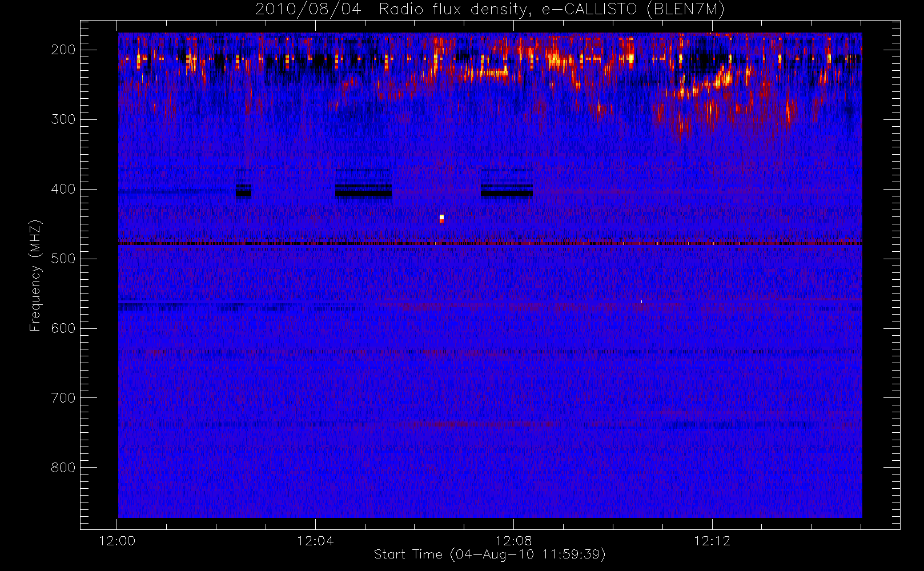Click the 800 frequency tick label

(x=63, y=468)
